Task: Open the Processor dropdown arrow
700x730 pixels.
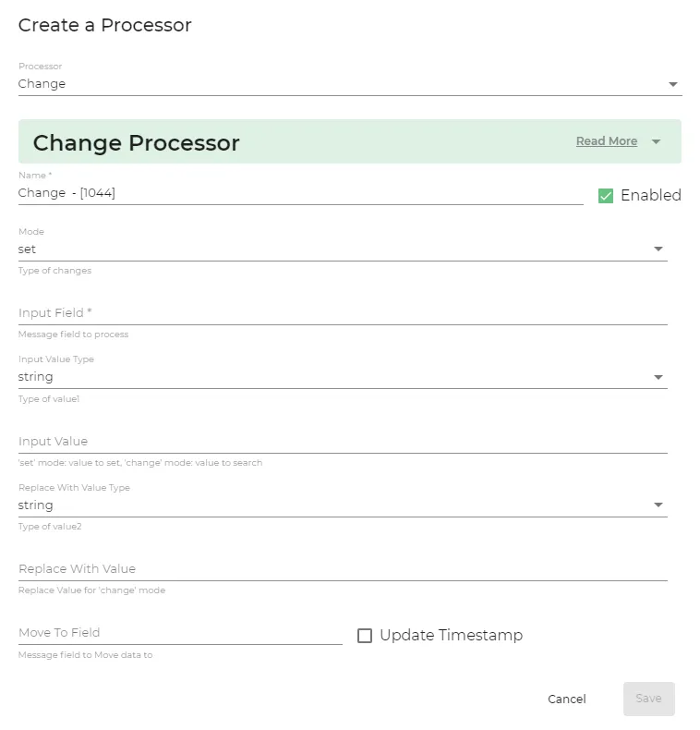Action: pyautogui.click(x=672, y=84)
